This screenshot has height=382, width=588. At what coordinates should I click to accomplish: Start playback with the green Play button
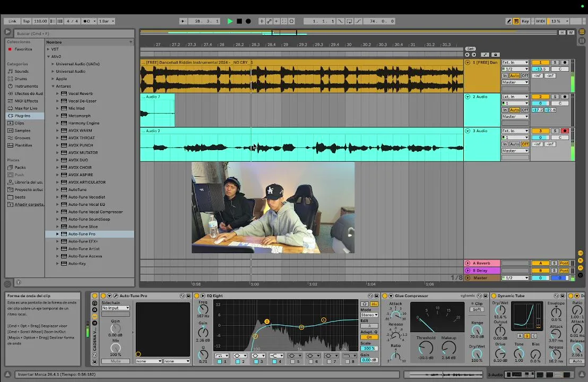230,21
